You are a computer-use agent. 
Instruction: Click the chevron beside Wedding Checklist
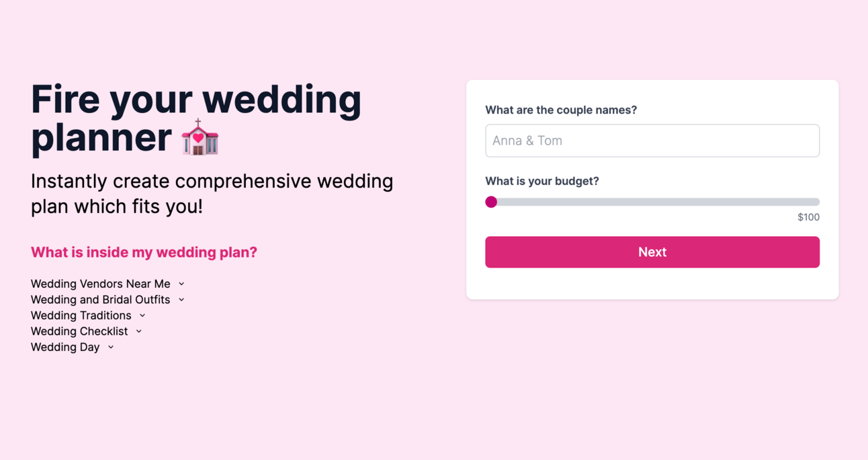point(139,332)
